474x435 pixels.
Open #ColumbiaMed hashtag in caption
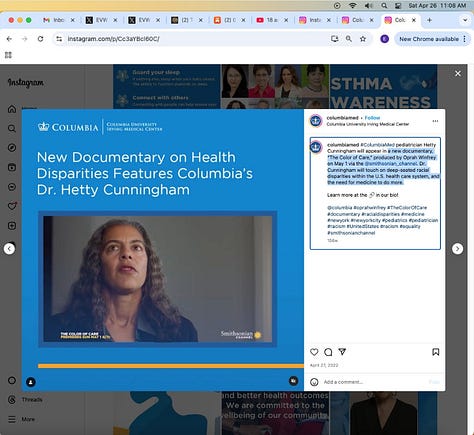[377, 145]
